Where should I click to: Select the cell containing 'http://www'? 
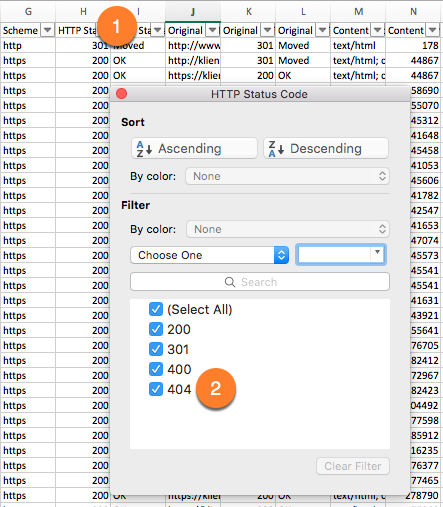coord(193,45)
